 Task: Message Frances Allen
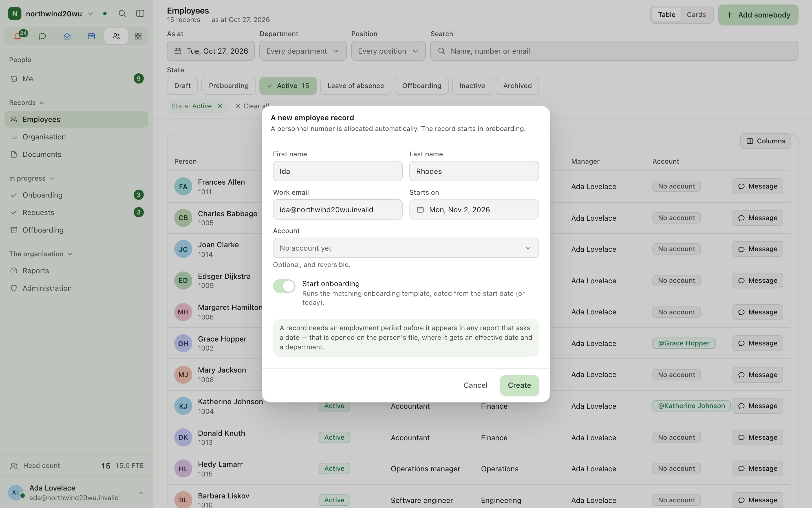coord(758,186)
